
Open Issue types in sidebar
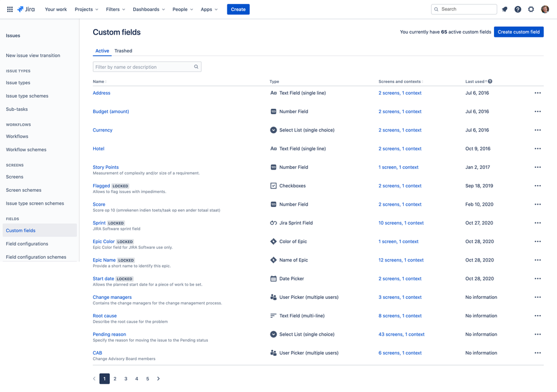18,83
